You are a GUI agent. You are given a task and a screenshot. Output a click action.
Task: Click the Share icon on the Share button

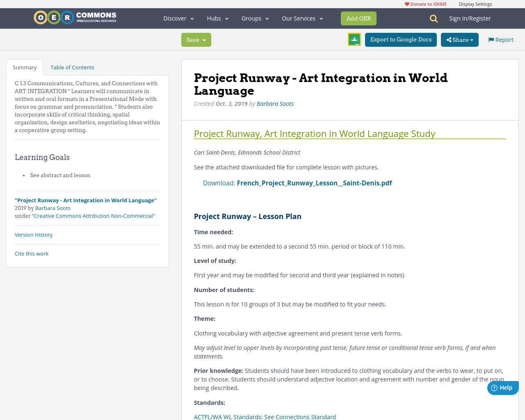pyautogui.click(x=448, y=39)
